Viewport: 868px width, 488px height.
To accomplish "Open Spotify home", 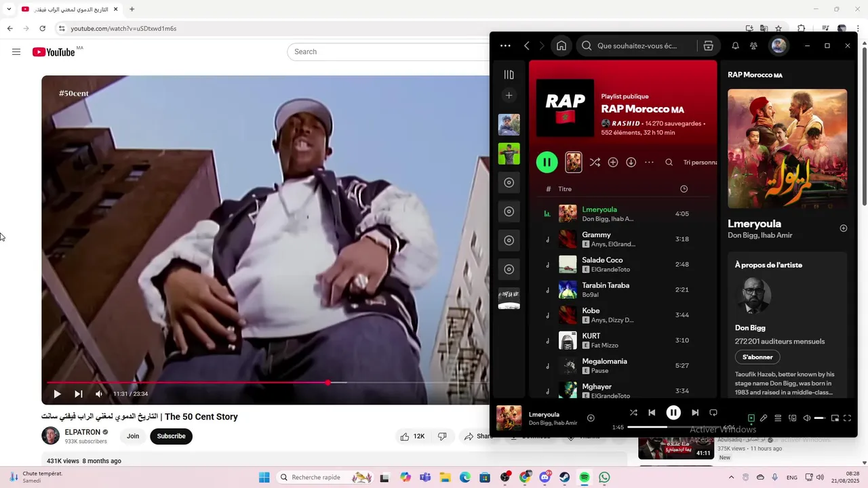I will 561,46.
